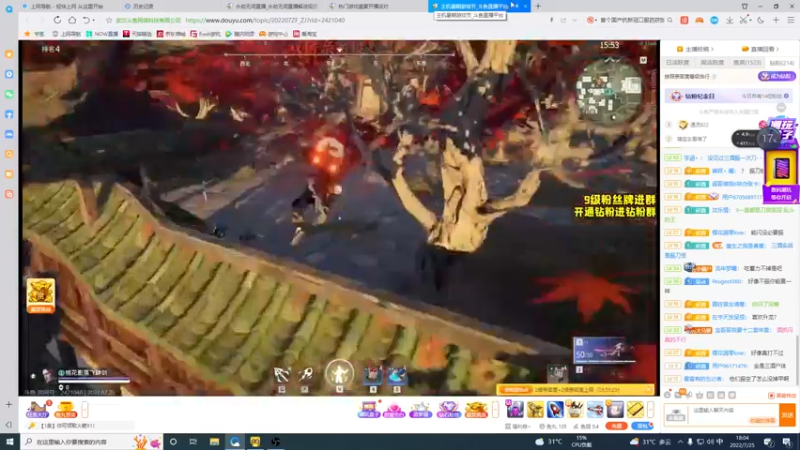Expand more gifts arrow at bar end

point(651,409)
